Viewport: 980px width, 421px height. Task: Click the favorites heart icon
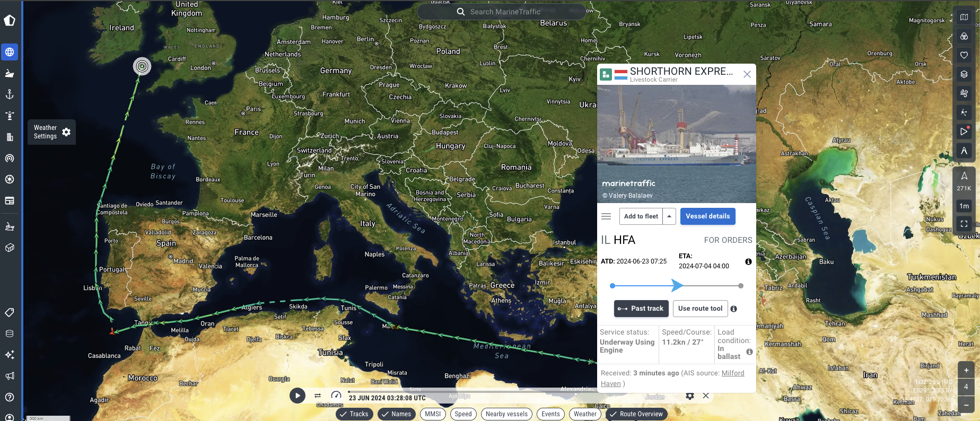pyautogui.click(x=964, y=55)
